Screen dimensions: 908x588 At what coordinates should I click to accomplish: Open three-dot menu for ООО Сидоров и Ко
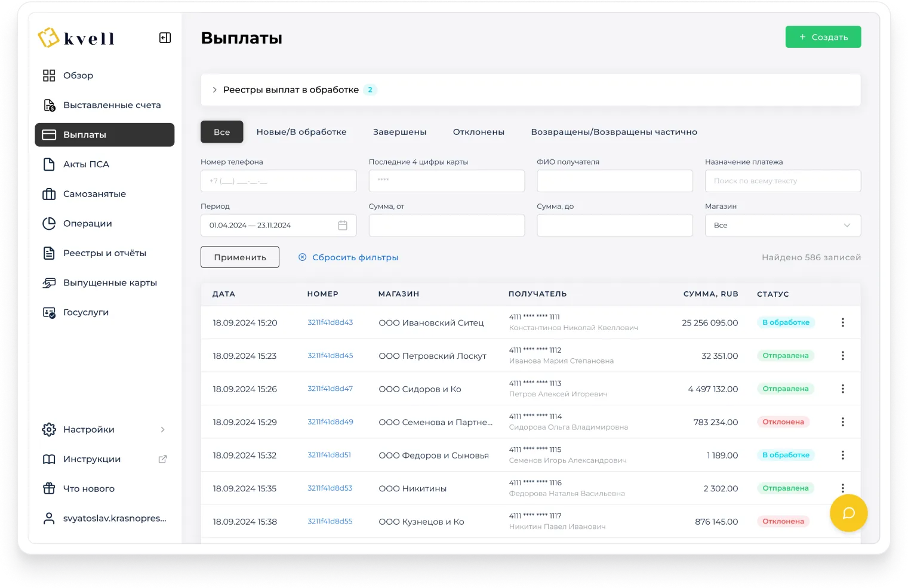coord(842,389)
